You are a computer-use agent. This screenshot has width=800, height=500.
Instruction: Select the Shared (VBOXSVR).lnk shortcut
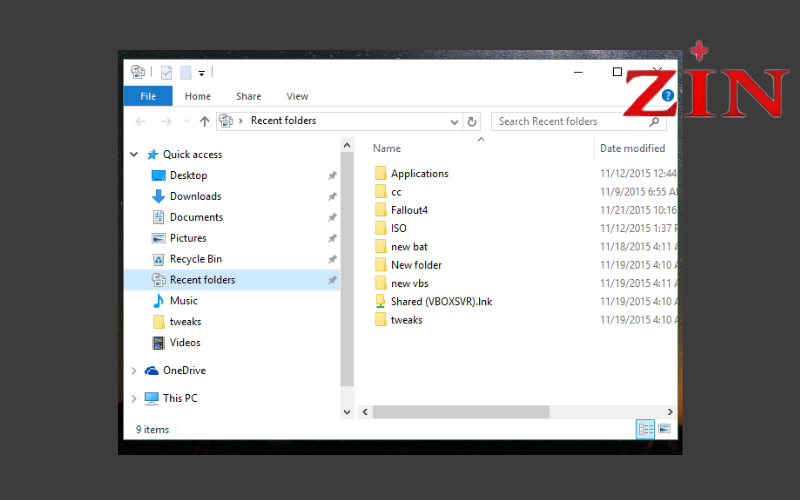pyautogui.click(x=441, y=302)
